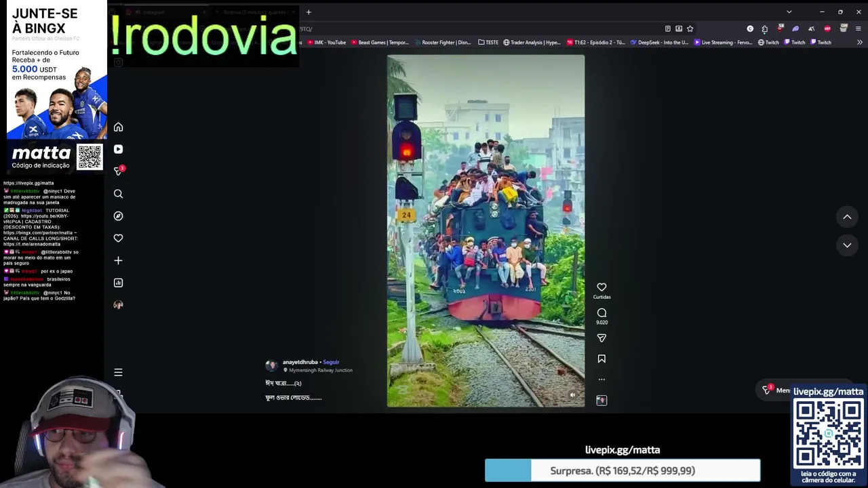Open the TESTE bookmarks folder
Screen dimensions: 868x488
tap(488, 42)
